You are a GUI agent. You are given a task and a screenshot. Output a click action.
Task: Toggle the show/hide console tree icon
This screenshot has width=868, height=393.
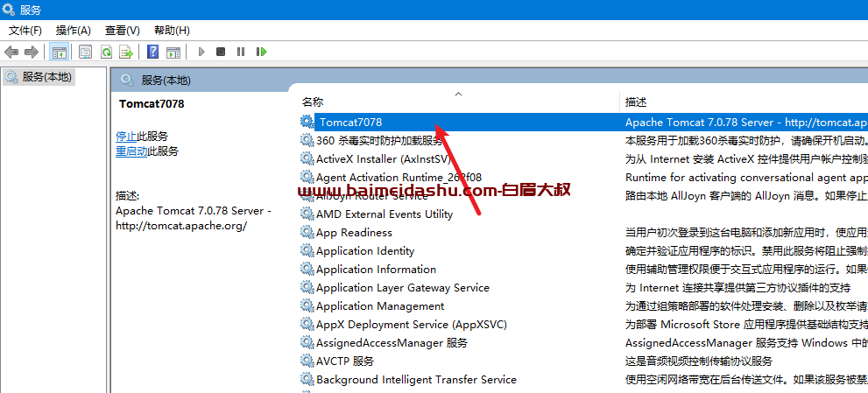(x=59, y=52)
